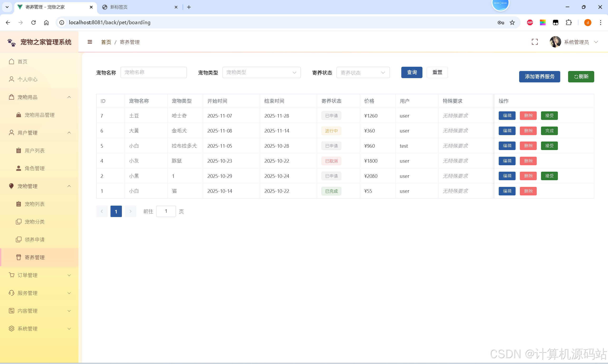Collapse the 用户管理 sidebar group
The image size is (608, 364).
(x=39, y=133)
